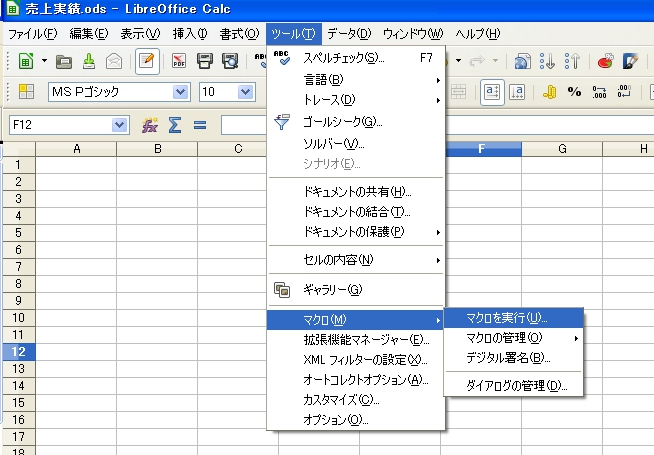The width and height of the screenshot is (654, 455).
Task: Insert a chart using chart icon
Action: point(605,61)
